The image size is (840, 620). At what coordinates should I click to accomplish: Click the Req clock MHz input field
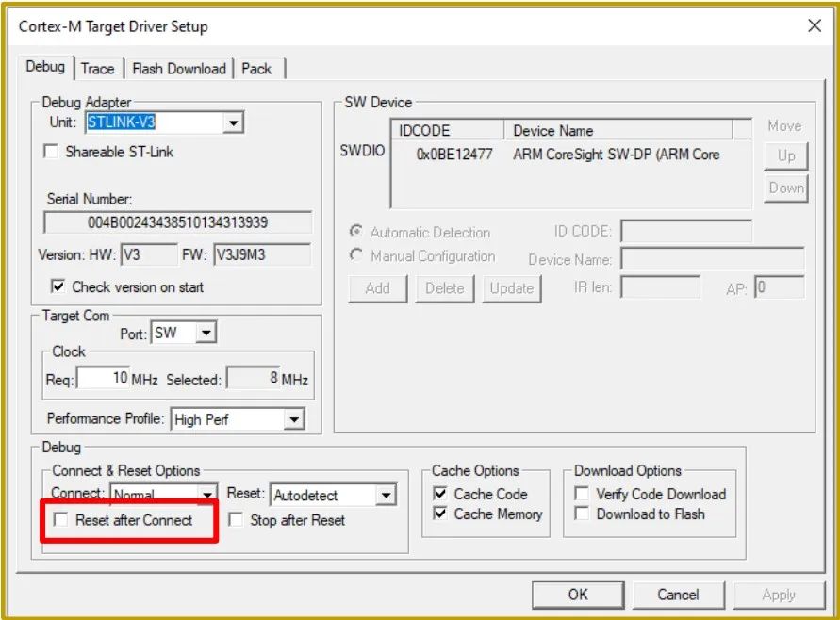coord(102,380)
